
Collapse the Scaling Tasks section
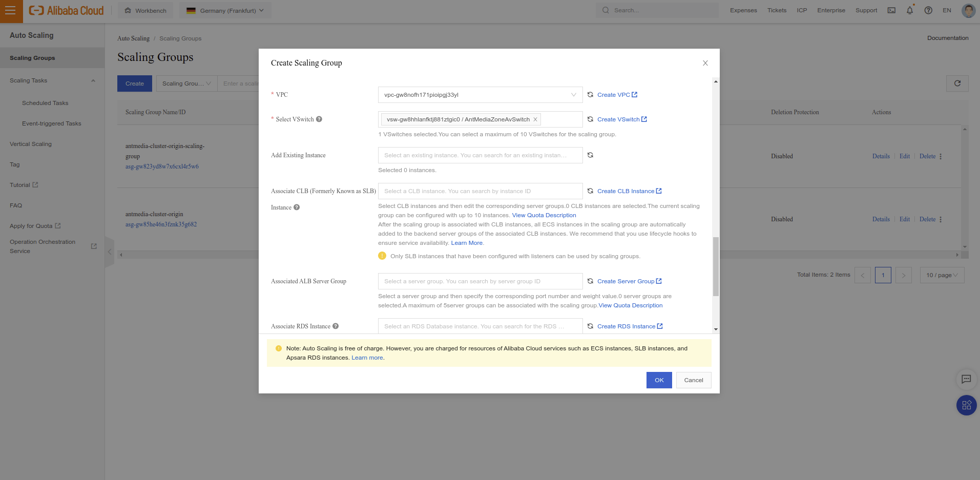point(93,80)
